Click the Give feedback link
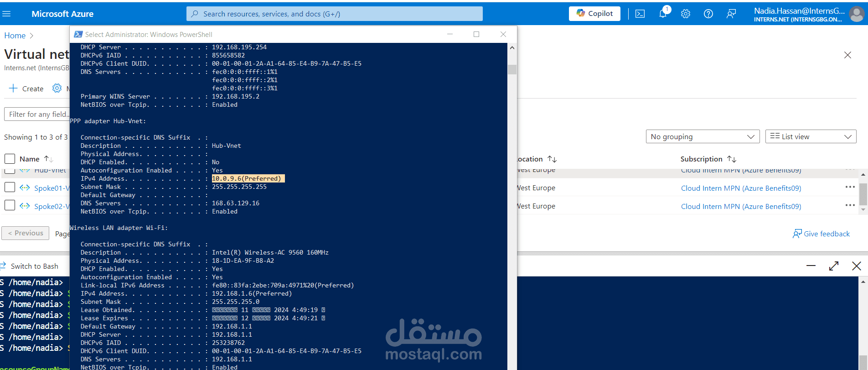 pyautogui.click(x=821, y=234)
